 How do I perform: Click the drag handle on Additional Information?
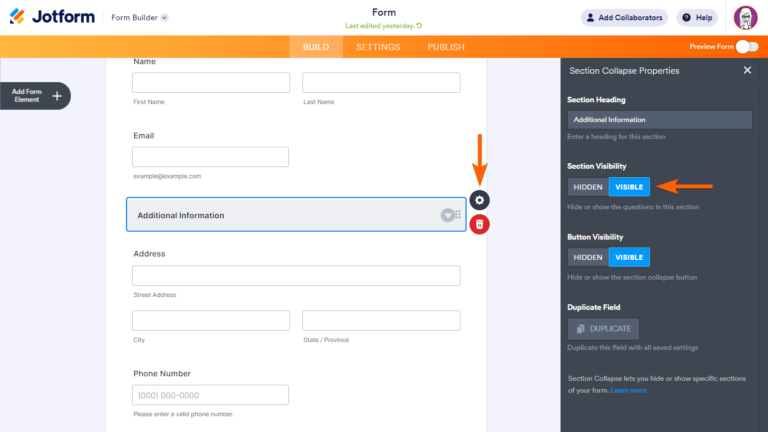pyautogui.click(x=459, y=215)
